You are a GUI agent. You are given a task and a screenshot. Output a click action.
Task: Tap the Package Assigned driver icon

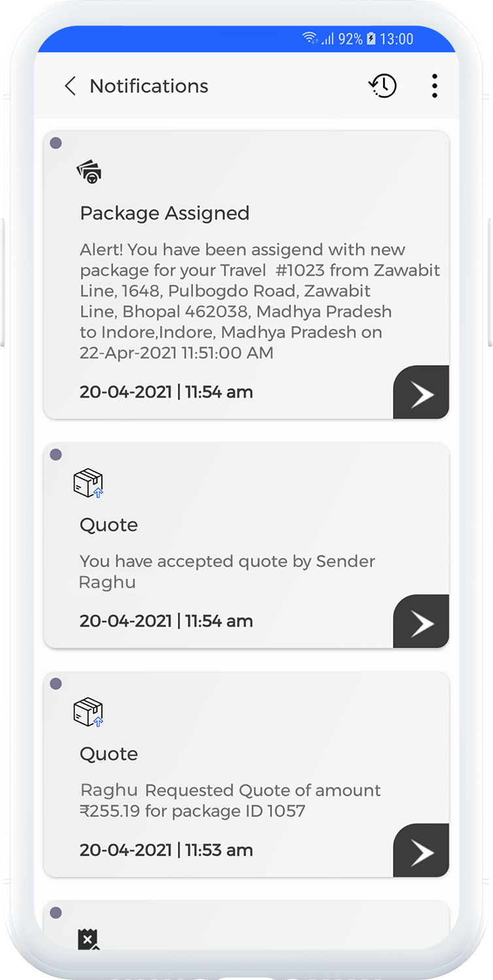[x=90, y=172]
